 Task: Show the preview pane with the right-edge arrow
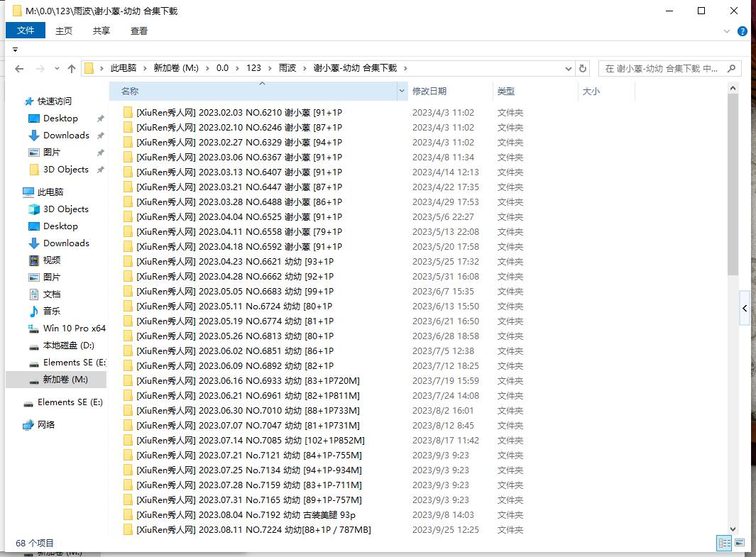(745, 309)
